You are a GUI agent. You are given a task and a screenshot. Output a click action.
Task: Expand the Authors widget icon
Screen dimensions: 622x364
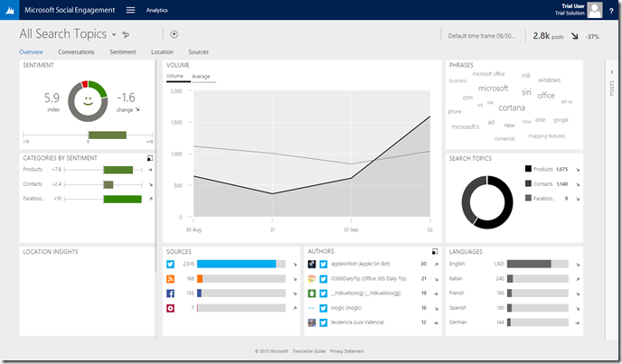(435, 251)
